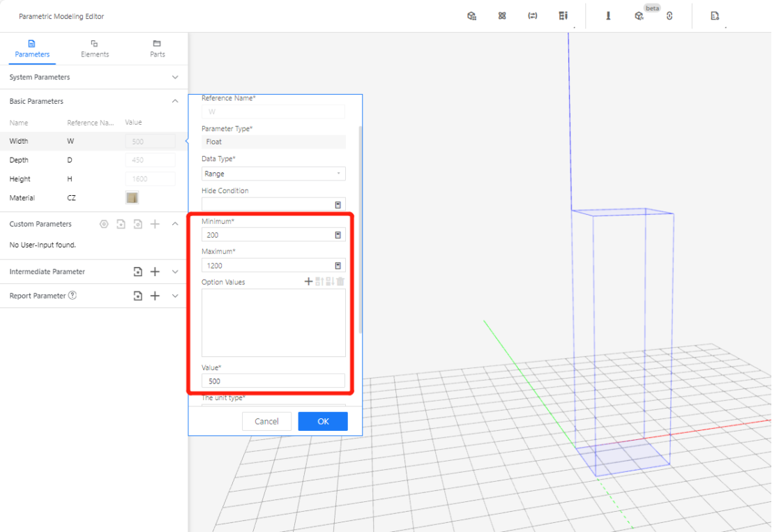The image size is (772, 532).
Task: Add a new Intermediate Parameter with plus
Action: click(x=155, y=272)
